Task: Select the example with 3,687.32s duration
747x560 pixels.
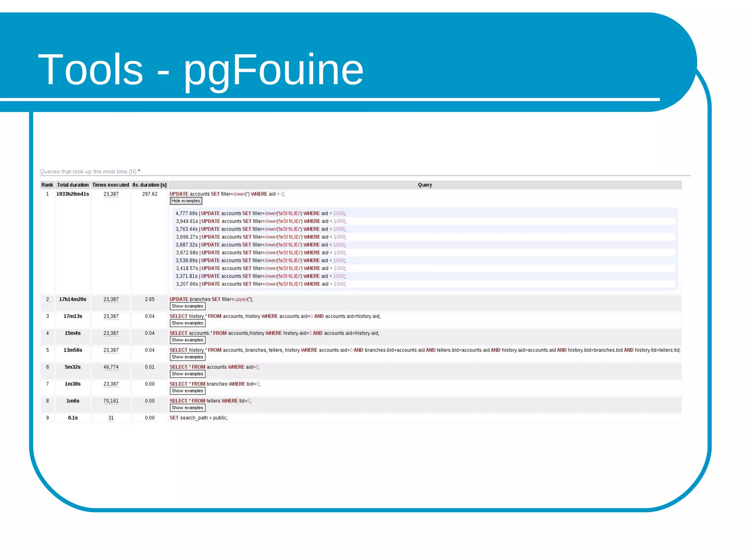Action: 261,245
